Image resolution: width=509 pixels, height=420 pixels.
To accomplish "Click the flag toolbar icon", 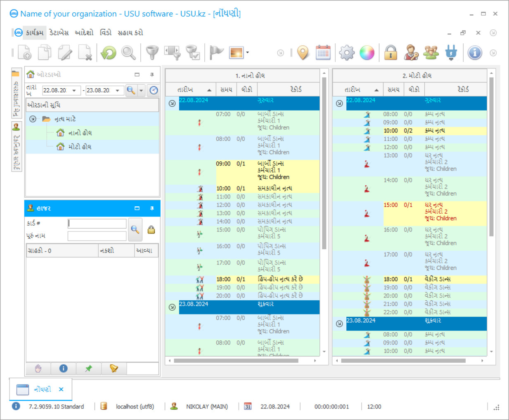I will click(216, 53).
